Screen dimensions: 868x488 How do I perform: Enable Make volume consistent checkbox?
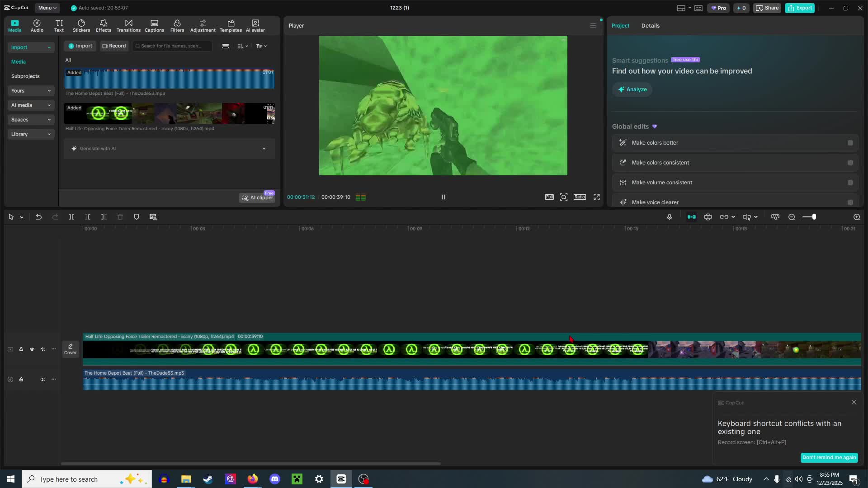(850, 183)
